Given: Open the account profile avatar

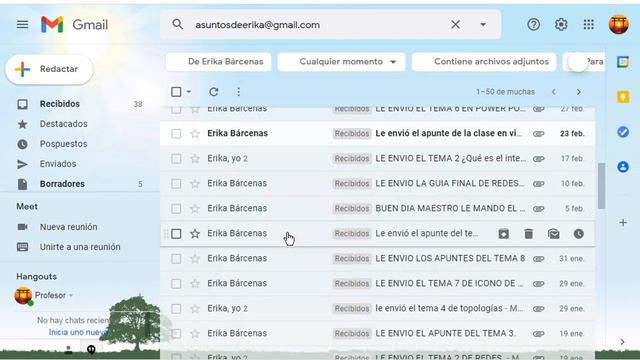Looking at the screenshot, I should pos(618,24).
